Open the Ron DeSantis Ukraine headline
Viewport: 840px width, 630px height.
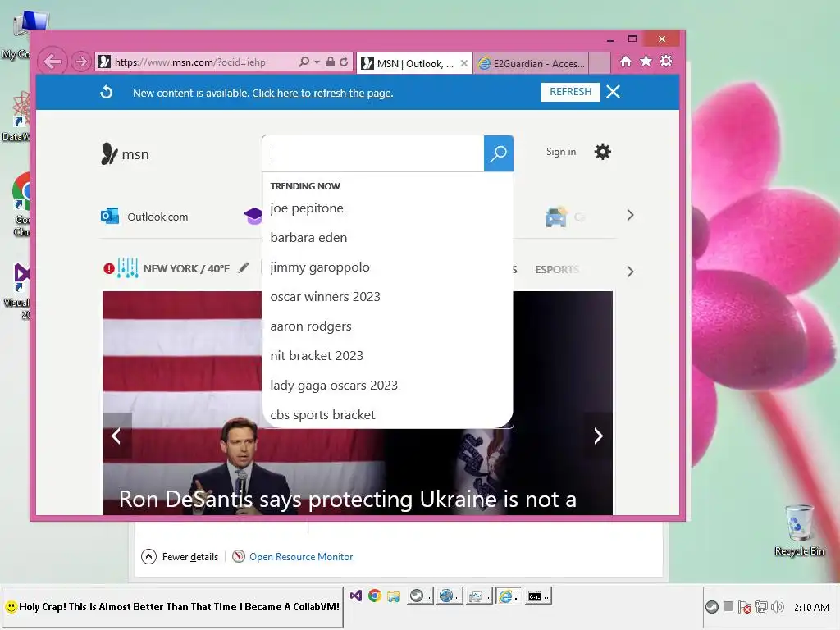tap(348, 500)
